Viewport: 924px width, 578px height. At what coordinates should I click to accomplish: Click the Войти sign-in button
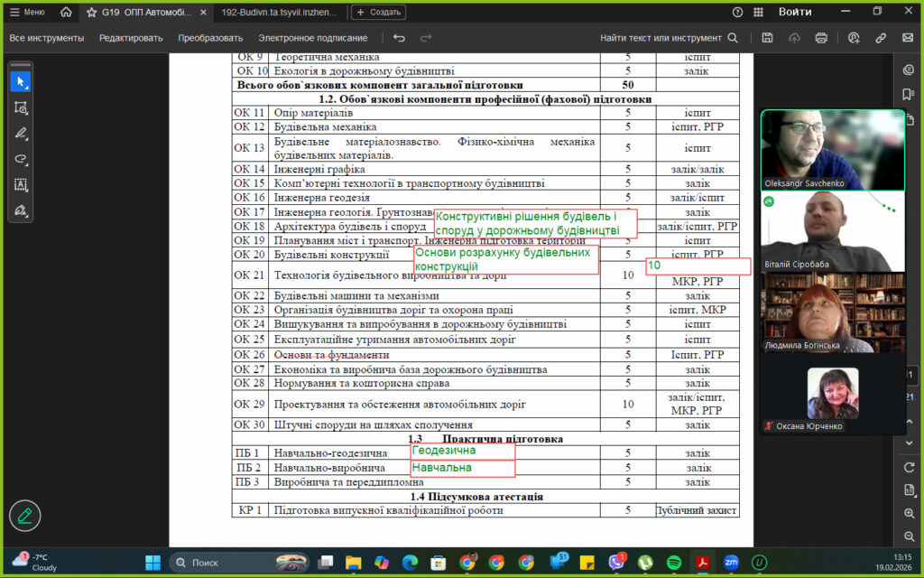point(794,12)
